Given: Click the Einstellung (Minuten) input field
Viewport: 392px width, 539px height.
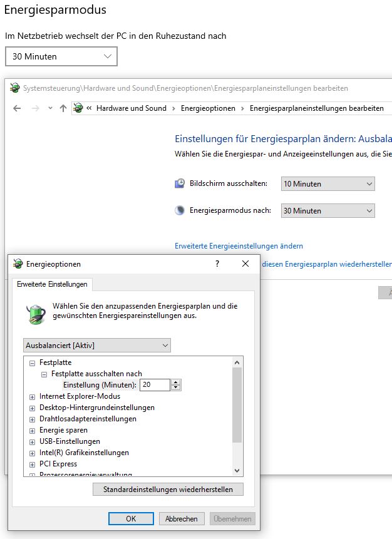Looking at the screenshot, I should (x=154, y=385).
